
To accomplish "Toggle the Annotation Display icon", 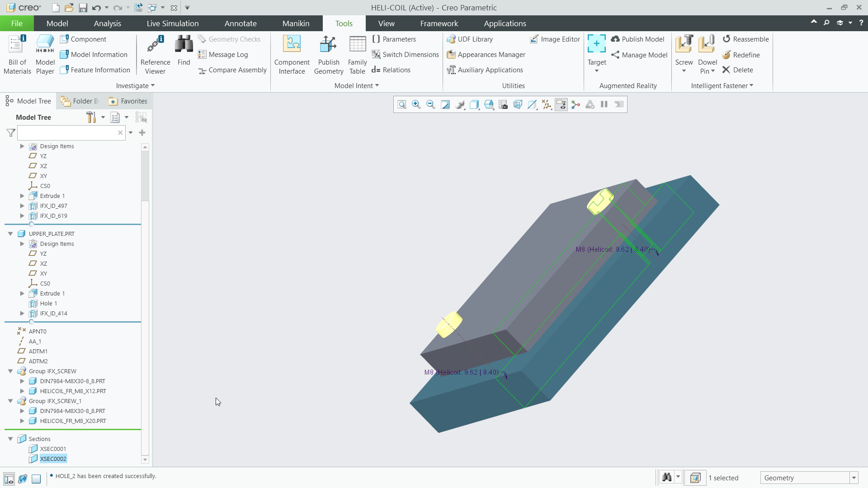I will (x=561, y=105).
